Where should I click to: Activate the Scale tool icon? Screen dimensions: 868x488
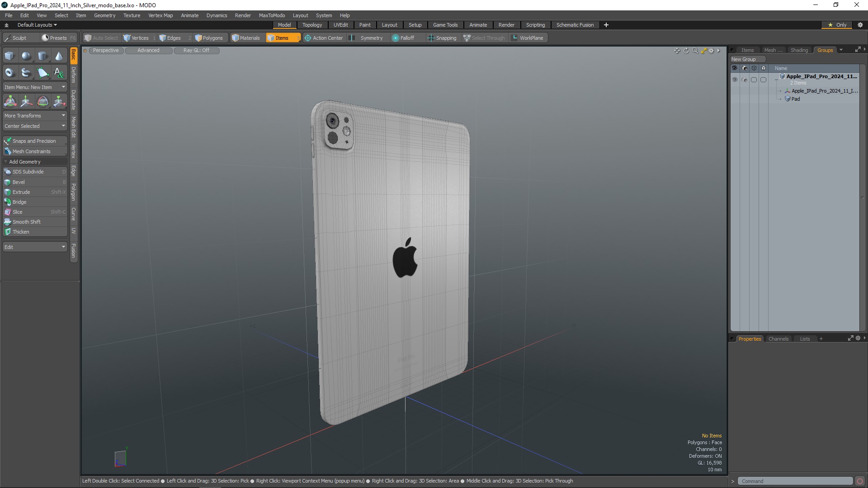(59, 101)
